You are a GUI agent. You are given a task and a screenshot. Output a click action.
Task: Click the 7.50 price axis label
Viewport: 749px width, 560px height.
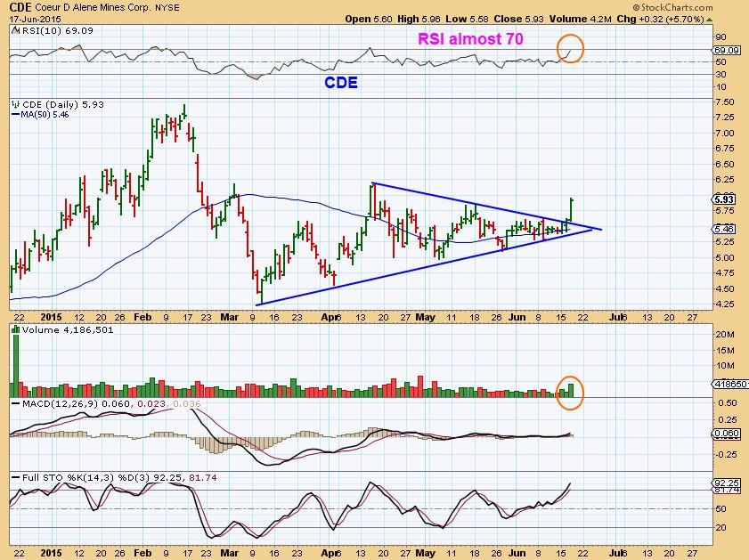725,102
